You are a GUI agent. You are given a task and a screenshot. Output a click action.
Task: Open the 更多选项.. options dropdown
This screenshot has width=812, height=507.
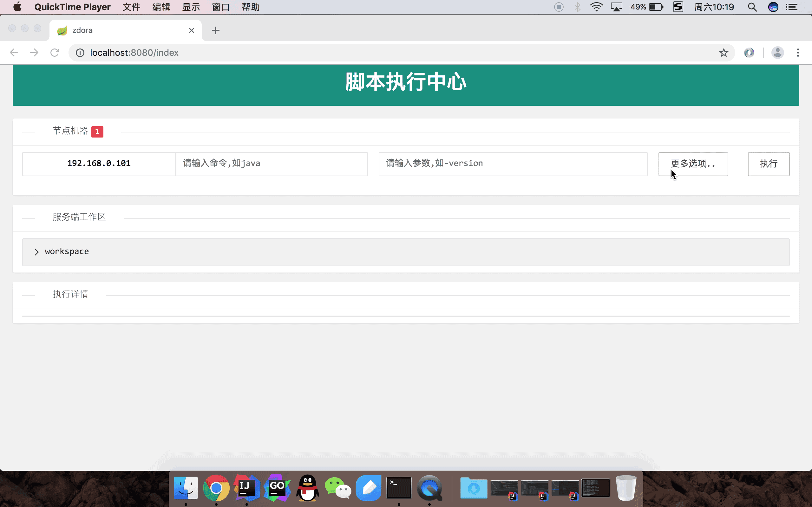coord(693,164)
